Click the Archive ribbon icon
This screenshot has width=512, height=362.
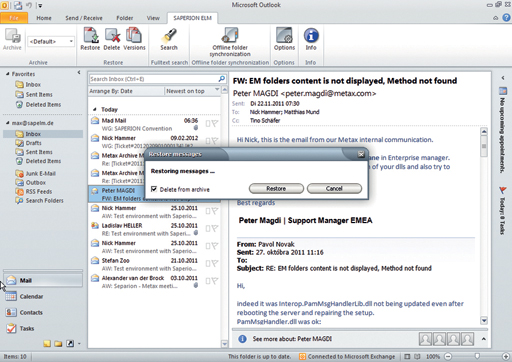pyautogui.click(x=12, y=39)
